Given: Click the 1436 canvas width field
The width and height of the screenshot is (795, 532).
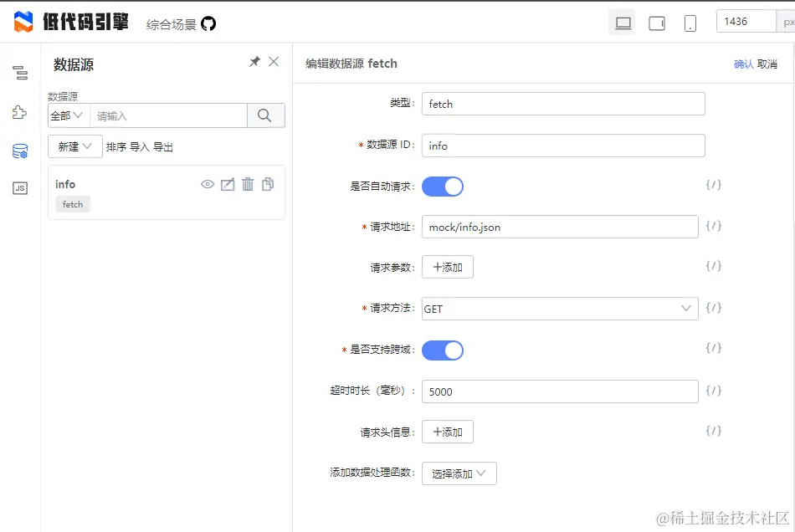Looking at the screenshot, I should pos(746,21).
